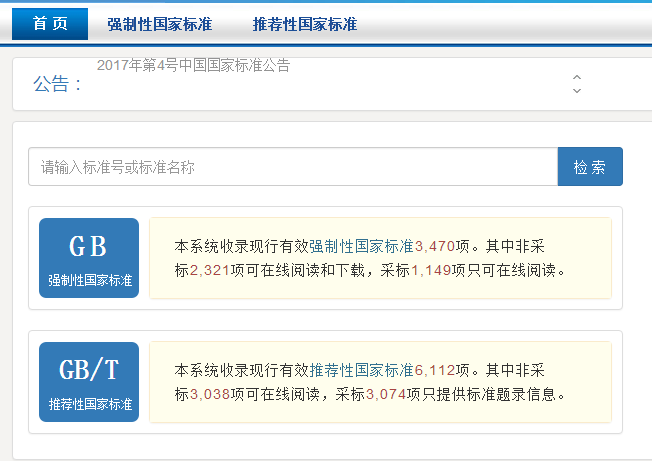Open the 2017年第4号中国国家标准公告 announcement
Viewport: 652px width, 461px height.
tap(193, 66)
